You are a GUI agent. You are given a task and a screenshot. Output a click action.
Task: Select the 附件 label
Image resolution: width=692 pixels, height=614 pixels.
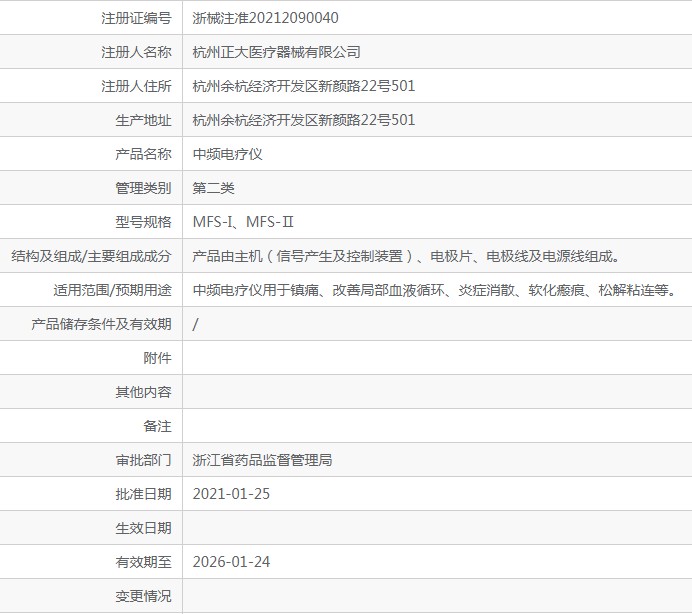(x=158, y=358)
